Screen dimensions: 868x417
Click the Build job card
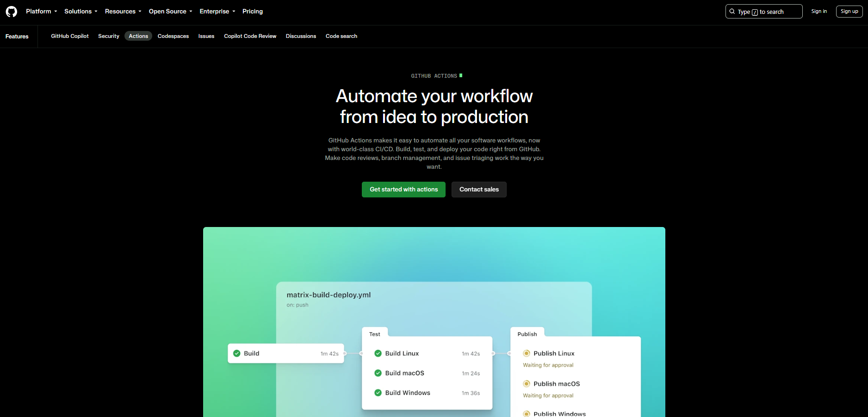pyautogui.click(x=286, y=353)
